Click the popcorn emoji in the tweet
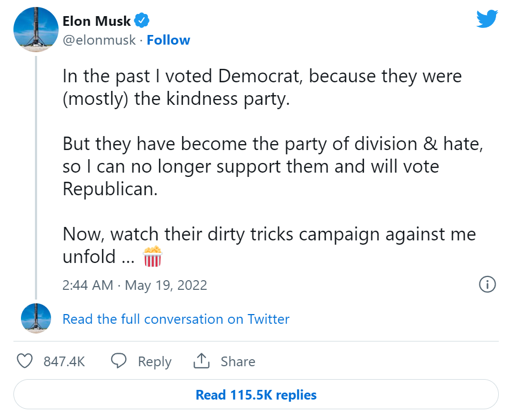The height and width of the screenshot is (420, 509). (x=153, y=257)
